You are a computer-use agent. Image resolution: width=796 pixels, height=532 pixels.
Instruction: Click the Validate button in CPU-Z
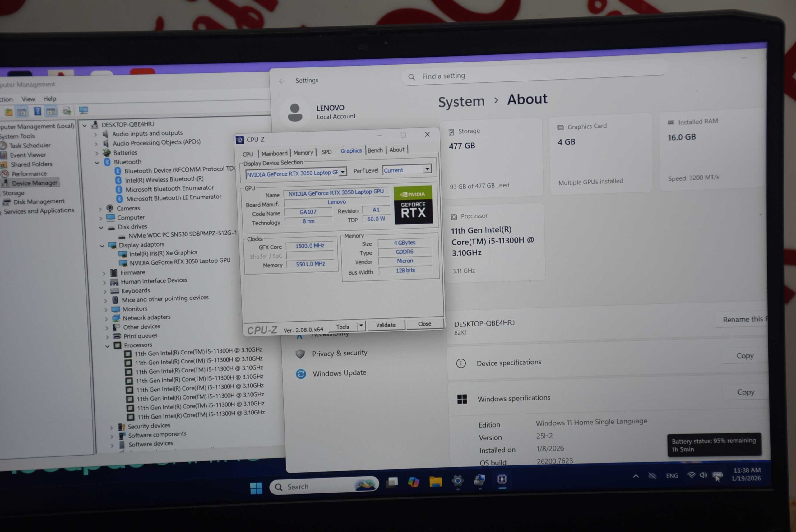tap(386, 325)
